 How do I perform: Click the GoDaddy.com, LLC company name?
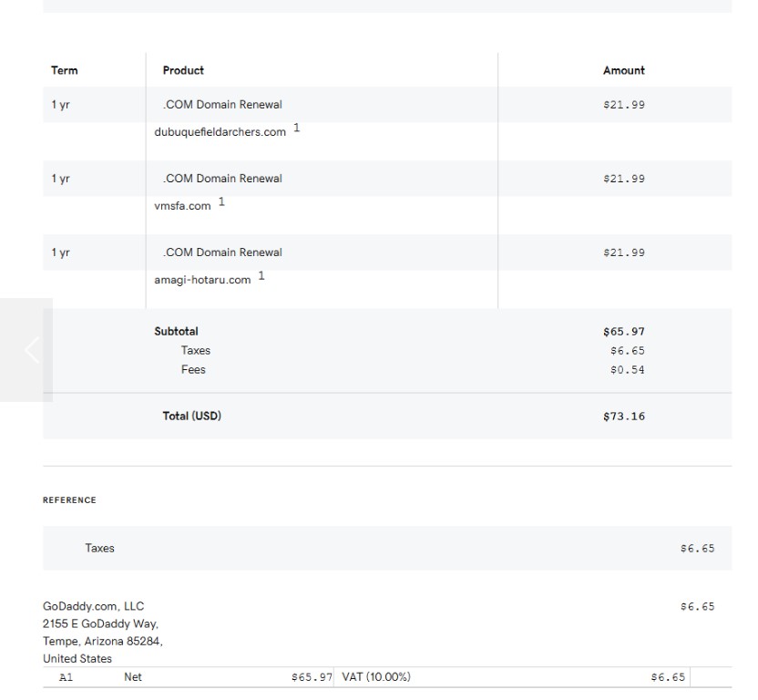[x=93, y=606]
